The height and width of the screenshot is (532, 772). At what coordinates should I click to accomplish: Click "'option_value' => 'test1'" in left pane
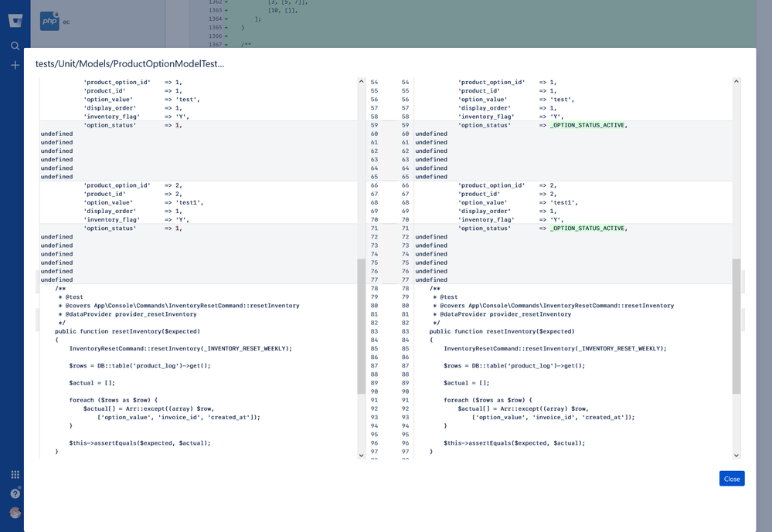[x=143, y=203]
